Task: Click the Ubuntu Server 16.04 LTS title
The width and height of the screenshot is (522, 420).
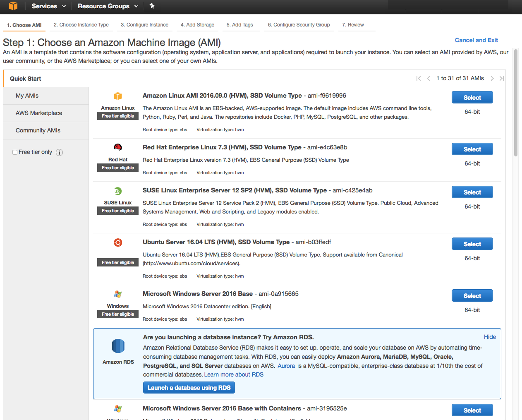Action: point(216,242)
